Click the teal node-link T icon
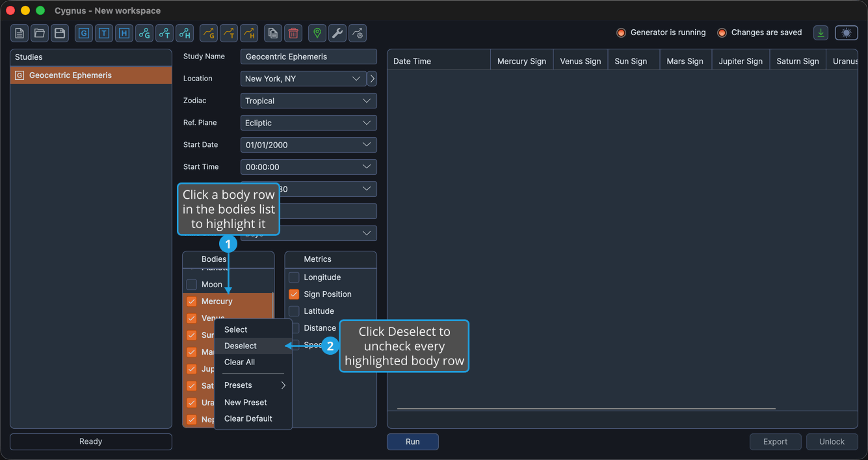Image resolution: width=868 pixels, height=460 pixels. tap(164, 33)
